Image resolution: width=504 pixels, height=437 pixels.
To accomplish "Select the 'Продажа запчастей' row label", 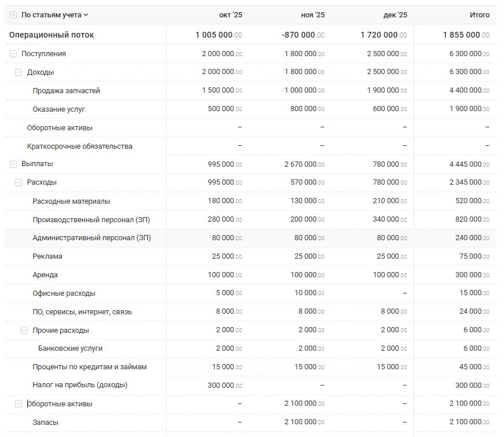I will [x=66, y=91].
